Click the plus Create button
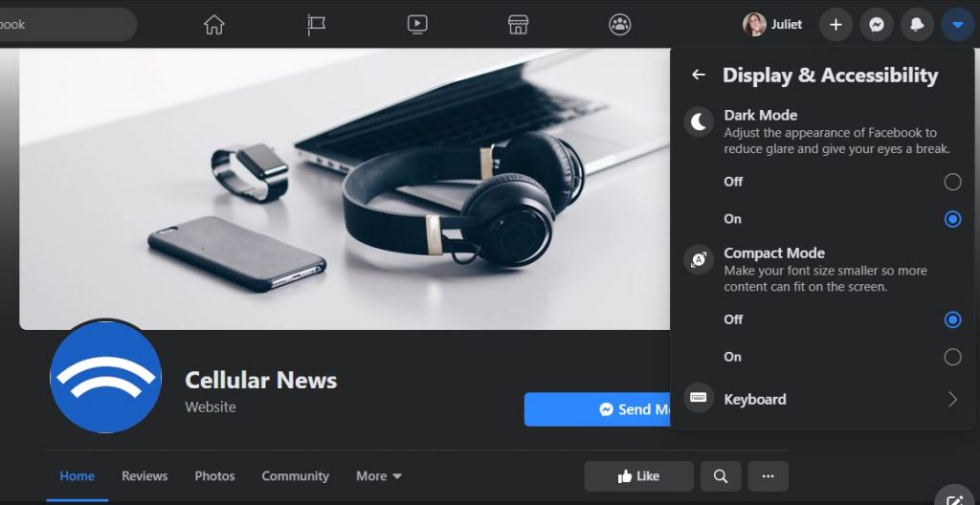 click(835, 25)
